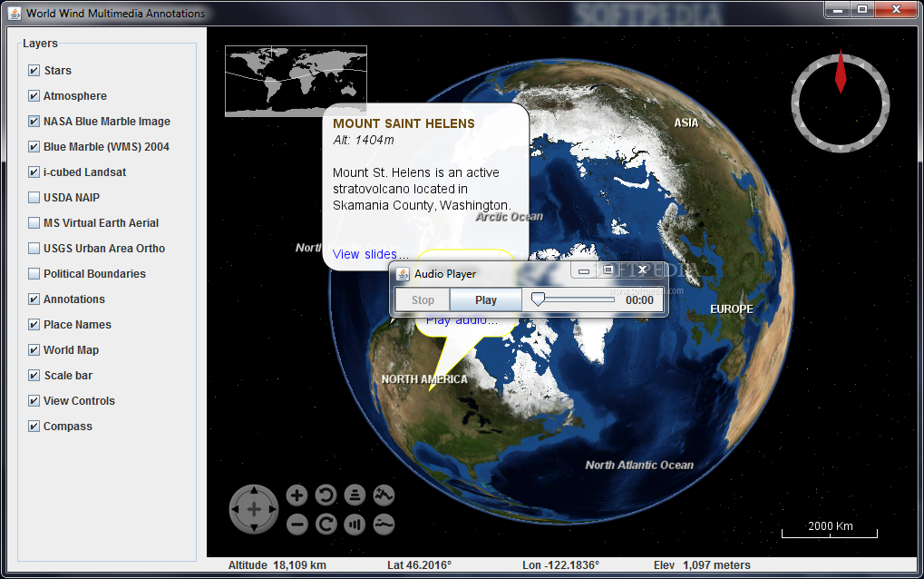Uncheck the i-cubed Landsat layer

point(34,172)
